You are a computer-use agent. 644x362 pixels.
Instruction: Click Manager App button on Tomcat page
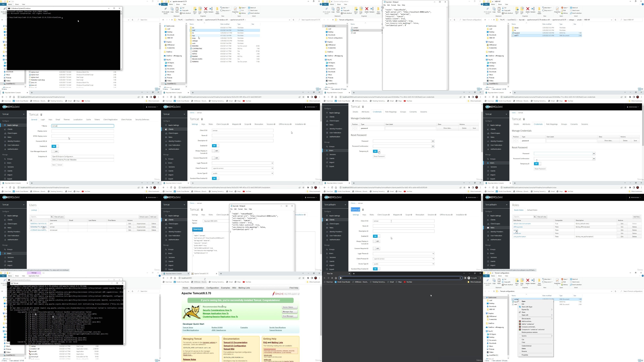tap(290, 312)
